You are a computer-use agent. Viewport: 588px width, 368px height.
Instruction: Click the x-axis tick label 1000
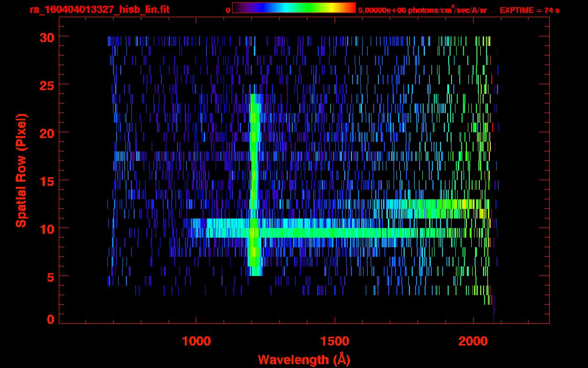click(x=196, y=341)
